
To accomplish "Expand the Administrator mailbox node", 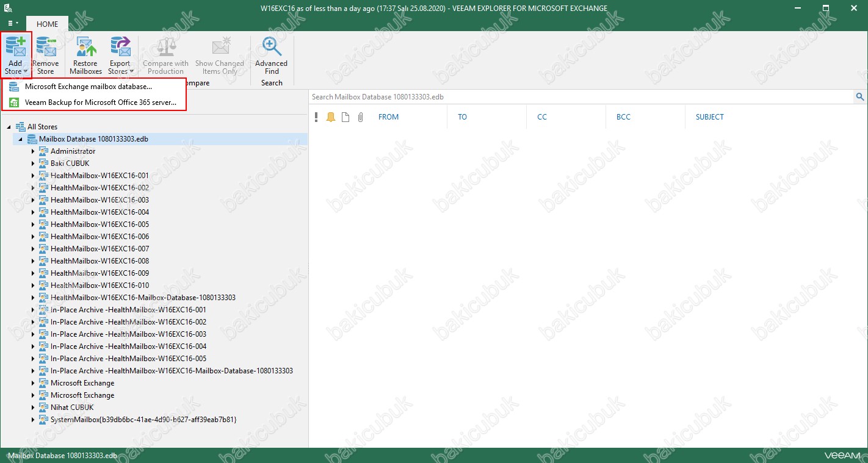I will pyautogui.click(x=33, y=151).
